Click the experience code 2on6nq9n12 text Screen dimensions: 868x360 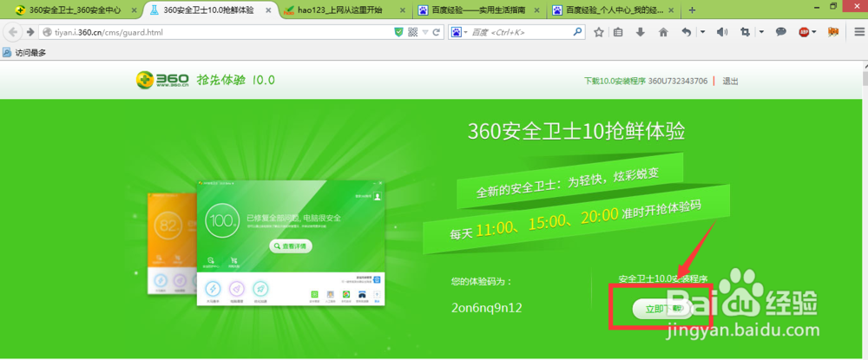pyautogui.click(x=487, y=308)
